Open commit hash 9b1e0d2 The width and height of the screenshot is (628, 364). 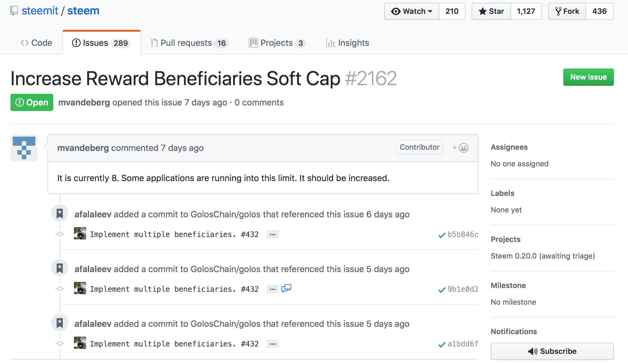click(x=463, y=289)
